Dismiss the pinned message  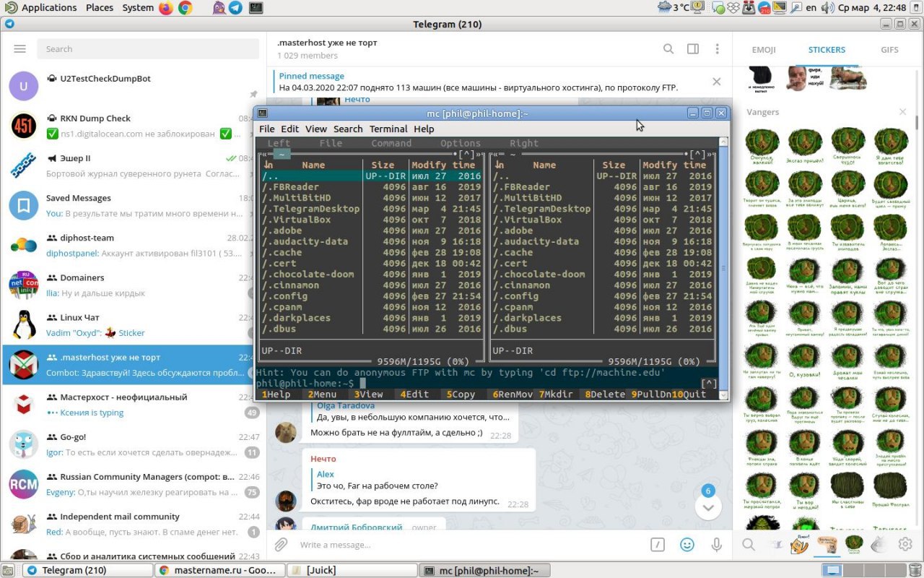(717, 82)
